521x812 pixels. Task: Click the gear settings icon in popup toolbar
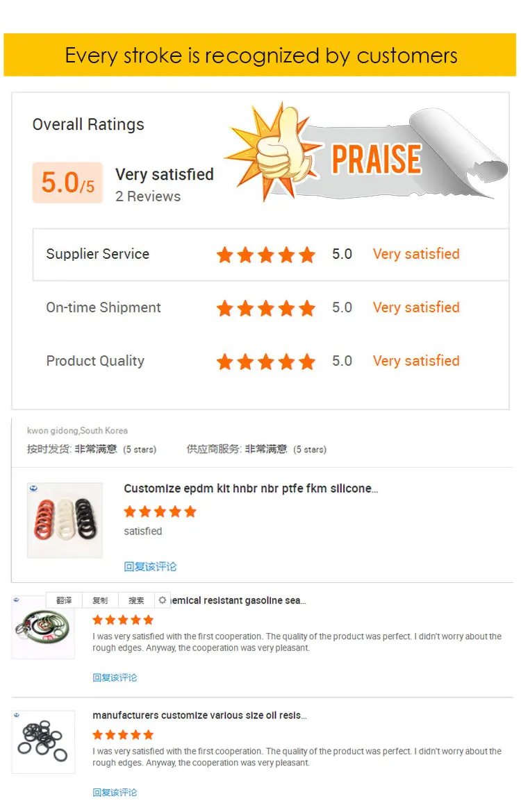(163, 600)
